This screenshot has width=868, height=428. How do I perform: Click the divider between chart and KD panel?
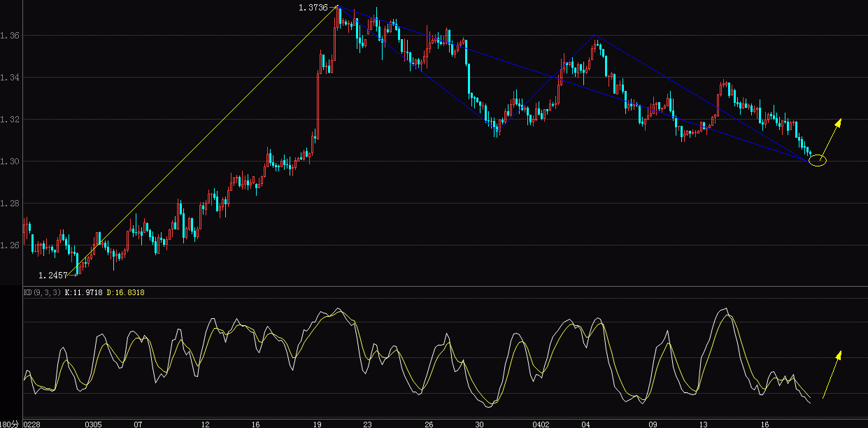click(434, 287)
